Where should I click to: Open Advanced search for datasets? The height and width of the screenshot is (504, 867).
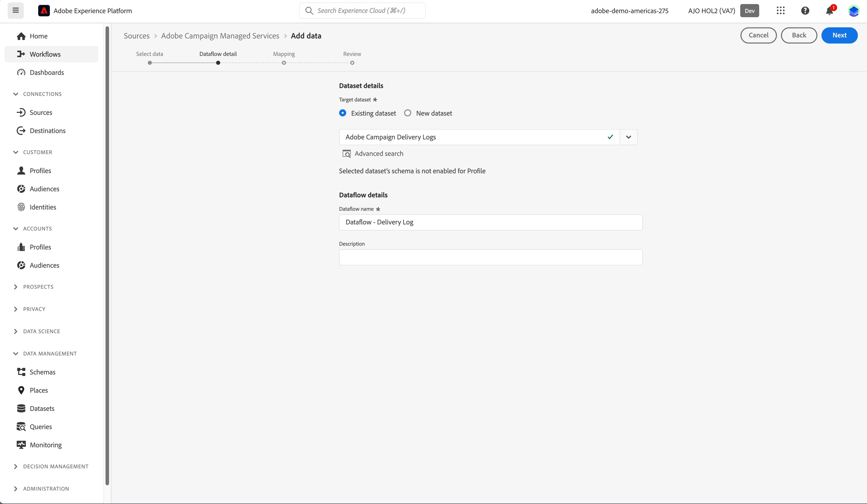click(373, 153)
